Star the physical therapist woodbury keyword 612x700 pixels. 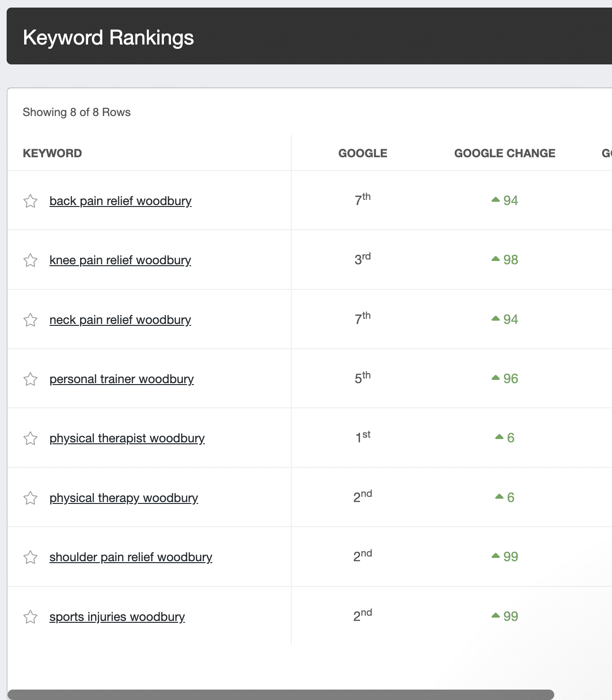30,439
